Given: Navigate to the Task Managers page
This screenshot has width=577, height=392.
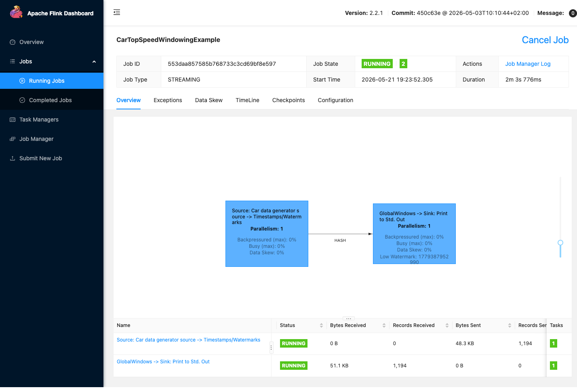Looking at the screenshot, I should click(x=52, y=119).
